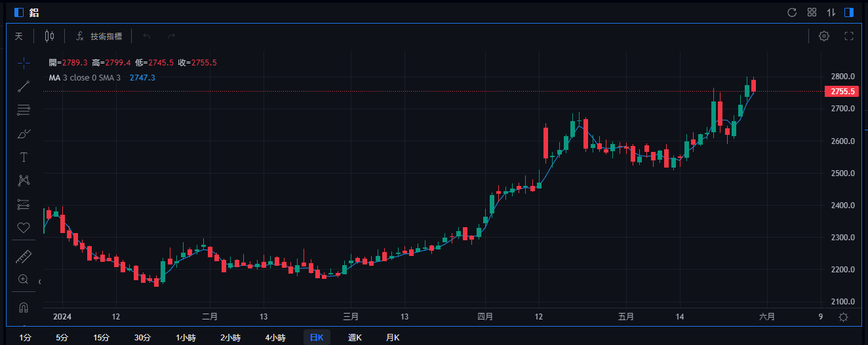The image size is (868, 345).
Task: Click the 2755.5 price label on axis
Action: [841, 92]
